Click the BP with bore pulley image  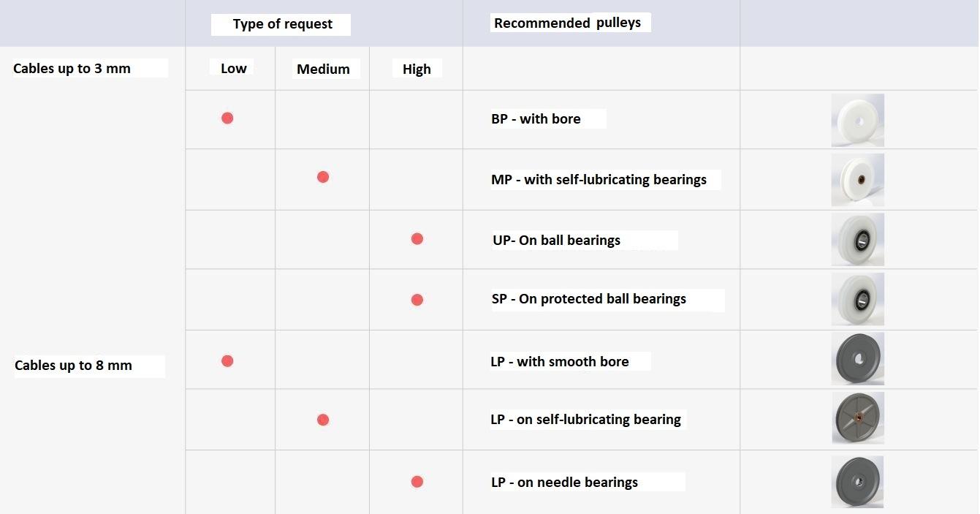click(858, 120)
